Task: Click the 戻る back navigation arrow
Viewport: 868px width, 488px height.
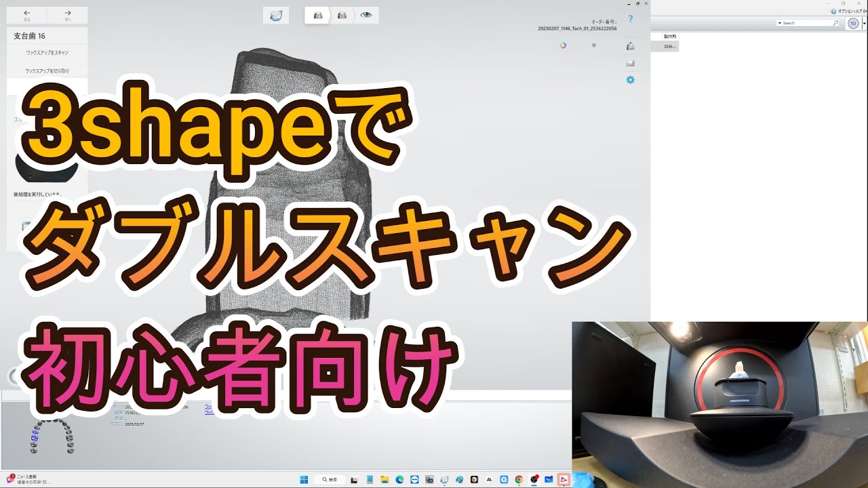Action: point(26,13)
